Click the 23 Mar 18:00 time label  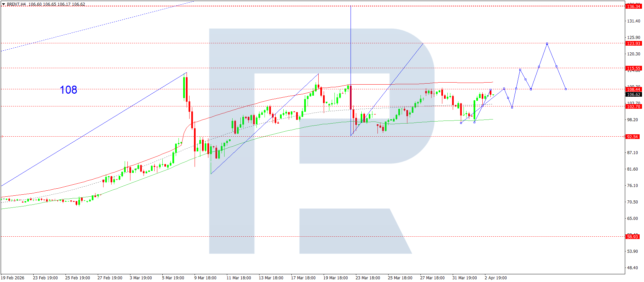pos(368,278)
